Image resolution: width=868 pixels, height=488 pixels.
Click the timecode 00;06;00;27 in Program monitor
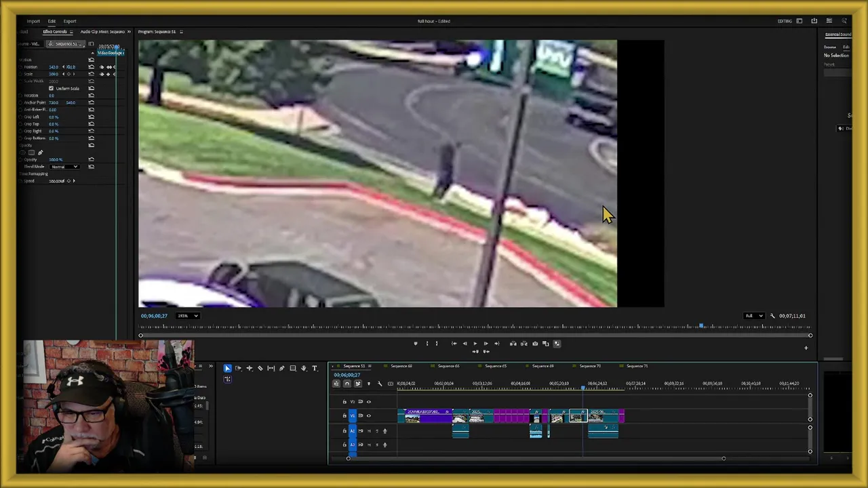(154, 316)
